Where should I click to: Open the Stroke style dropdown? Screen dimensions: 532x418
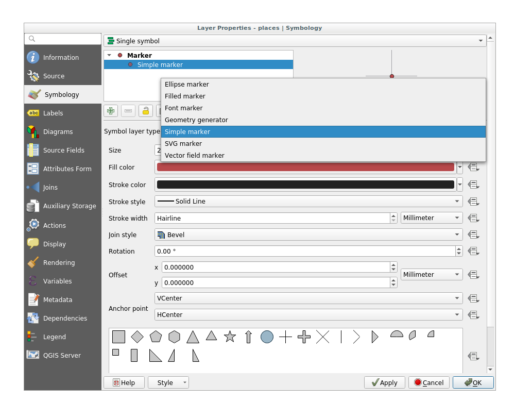[x=308, y=202]
